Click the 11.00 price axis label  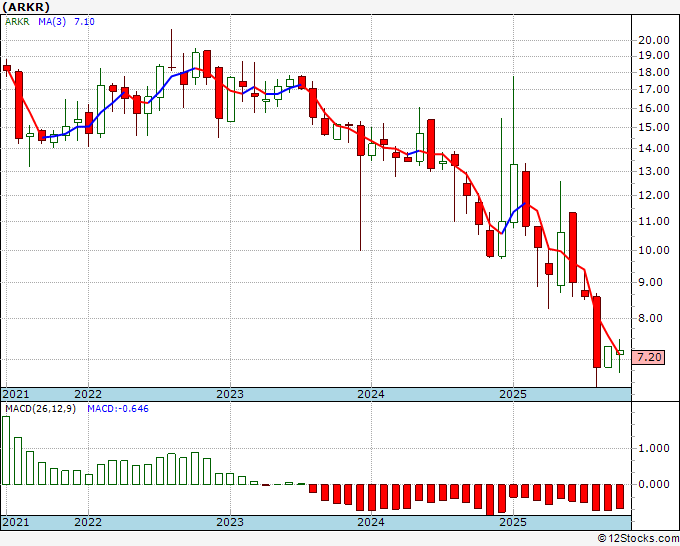click(x=654, y=222)
